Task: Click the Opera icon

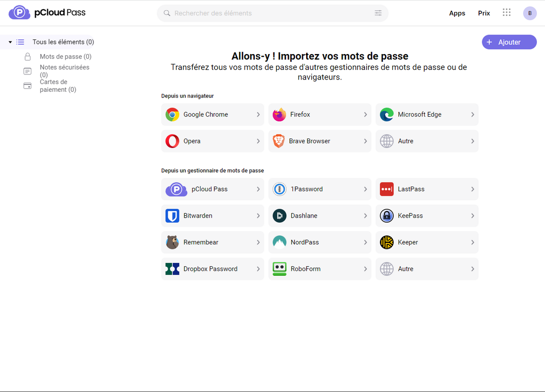Action: (172, 141)
